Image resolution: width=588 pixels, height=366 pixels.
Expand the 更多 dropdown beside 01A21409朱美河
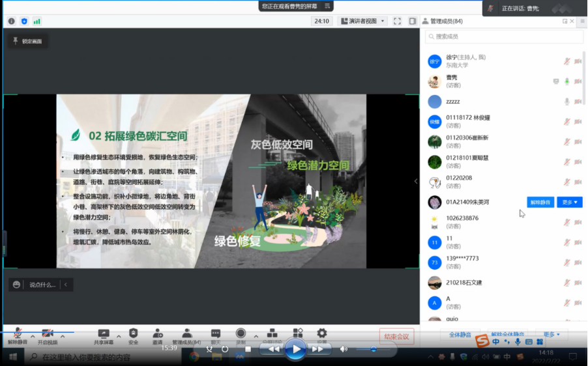[x=569, y=203]
